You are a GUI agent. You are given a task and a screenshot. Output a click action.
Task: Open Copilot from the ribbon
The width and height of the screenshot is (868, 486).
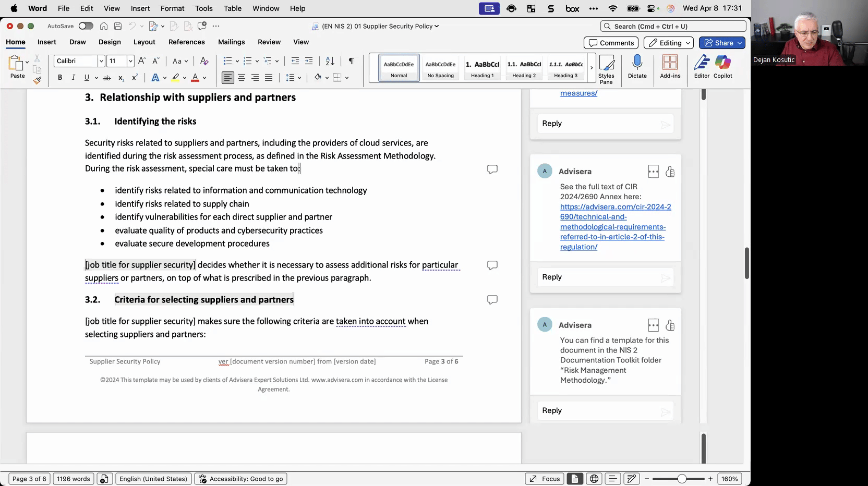(x=723, y=67)
